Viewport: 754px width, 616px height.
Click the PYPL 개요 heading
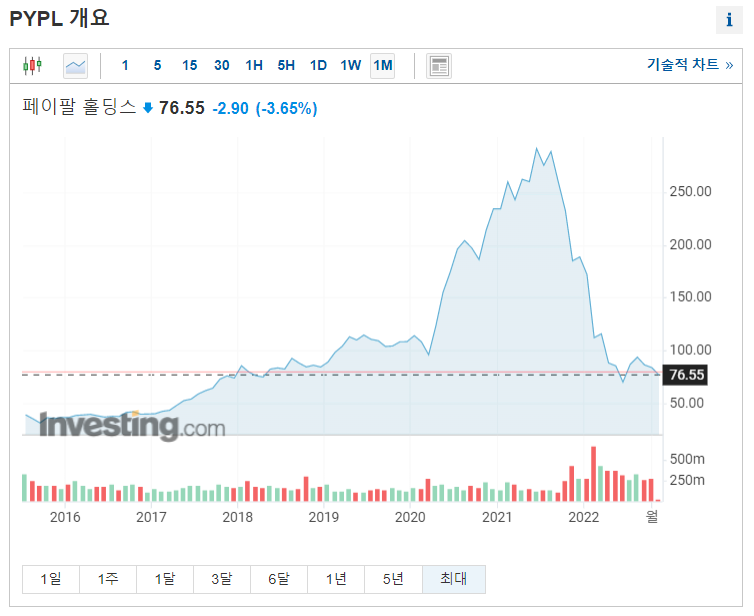(59, 19)
